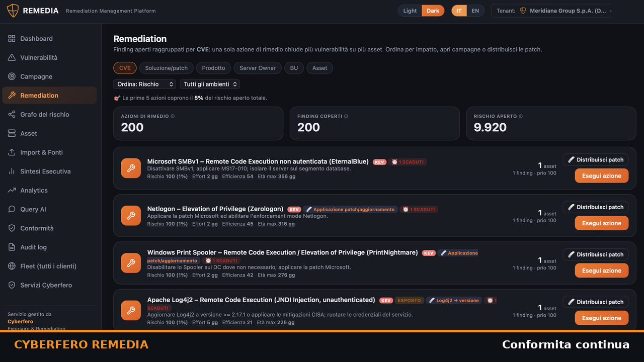Click the Microsoft SMBv1 EternalBlue title
644x362 pixels.
258,161
